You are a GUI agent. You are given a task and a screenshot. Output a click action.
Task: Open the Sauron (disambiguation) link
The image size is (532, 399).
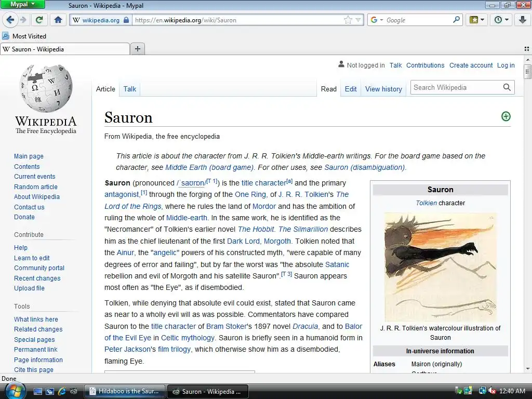(365, 167)
